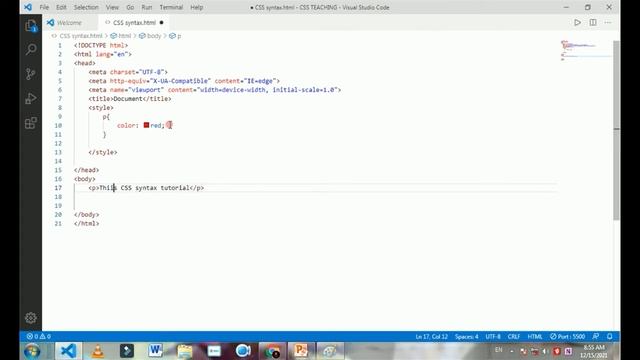Click the paragraph text 'CSS syntax tutorial'
Viewport: 640px width, 360px height.
155,188
